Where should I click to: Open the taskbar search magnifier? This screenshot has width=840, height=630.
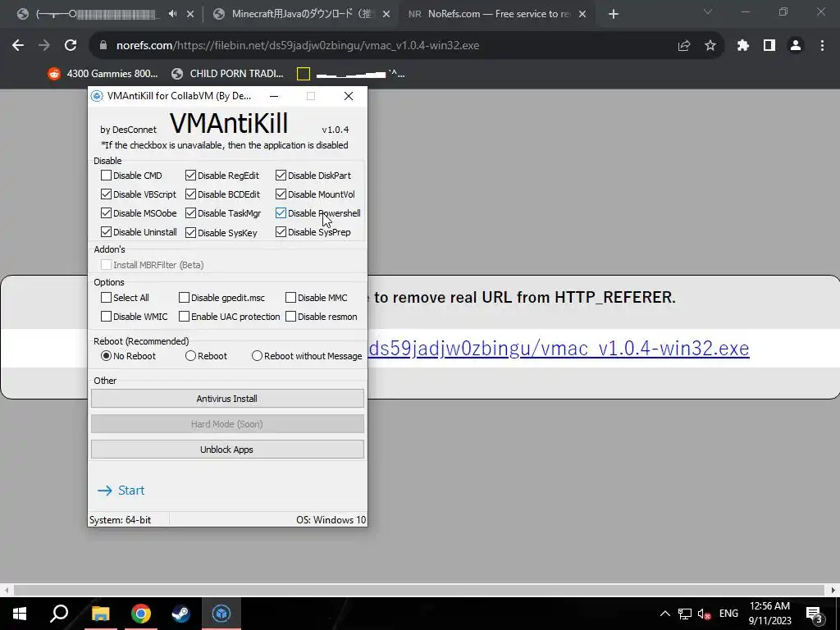pyautogui.click(x=59, y=614)
